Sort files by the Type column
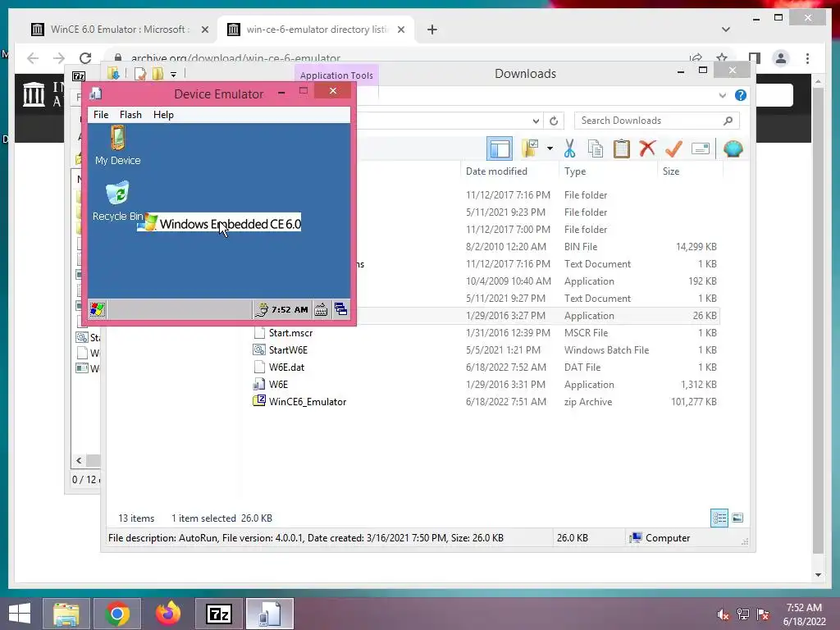840x630 pixels. (x=575, y=171)
